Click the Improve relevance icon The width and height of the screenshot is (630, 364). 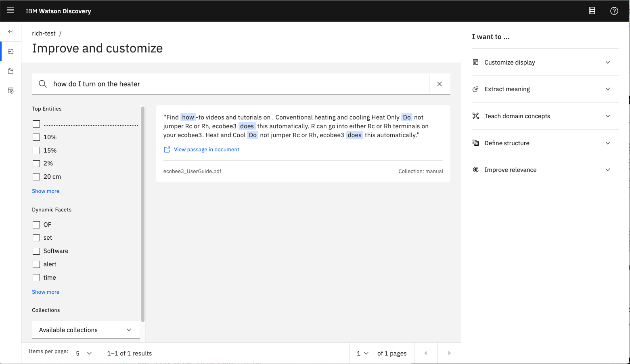pos(476,170)
